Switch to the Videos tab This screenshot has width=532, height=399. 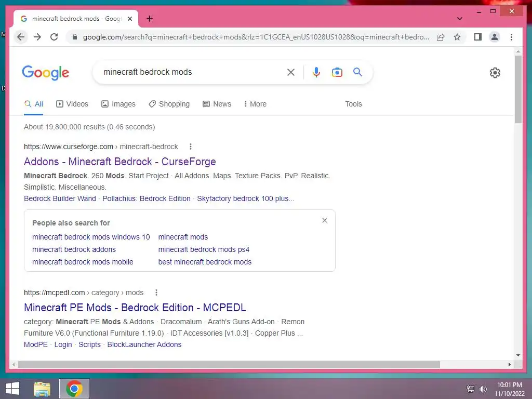click(72, 104)
